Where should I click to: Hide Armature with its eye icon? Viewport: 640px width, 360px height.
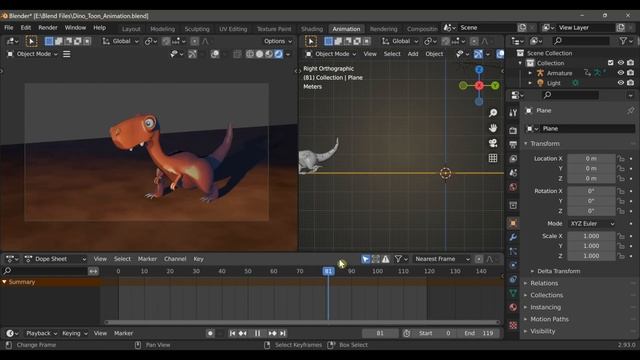[x=621, y=73]
